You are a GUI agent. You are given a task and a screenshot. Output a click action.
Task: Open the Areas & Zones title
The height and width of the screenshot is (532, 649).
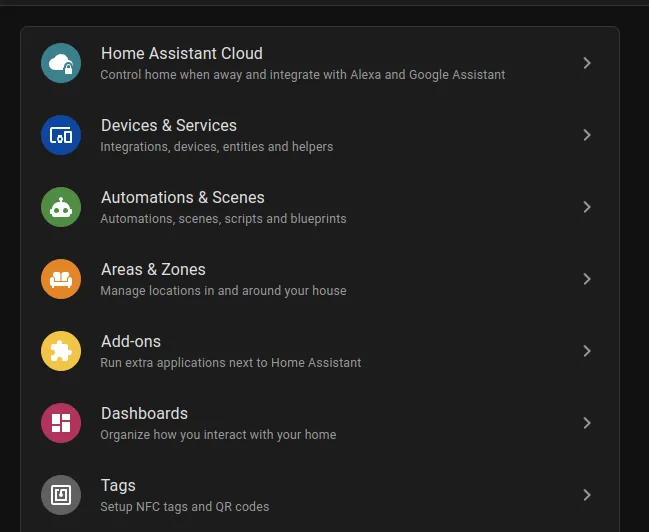153,270
